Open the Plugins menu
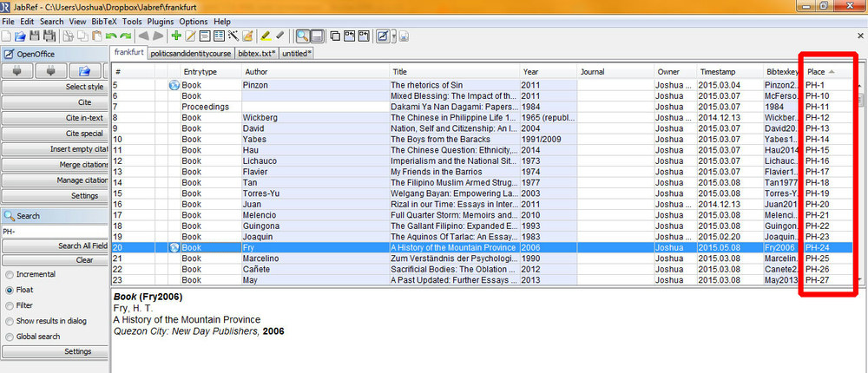Screen dimensions: 868x373 [x=161, y=21]
